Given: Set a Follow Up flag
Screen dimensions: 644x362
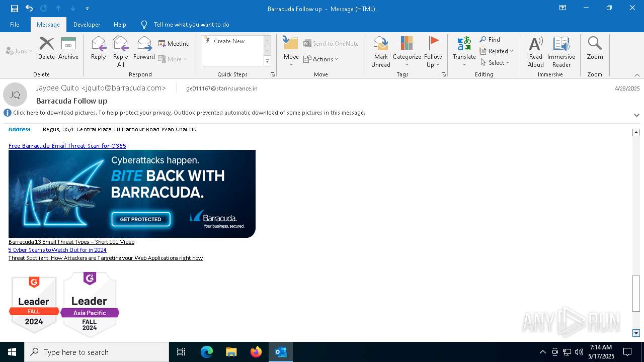Looking at the screenshot, I should (433, 52).
